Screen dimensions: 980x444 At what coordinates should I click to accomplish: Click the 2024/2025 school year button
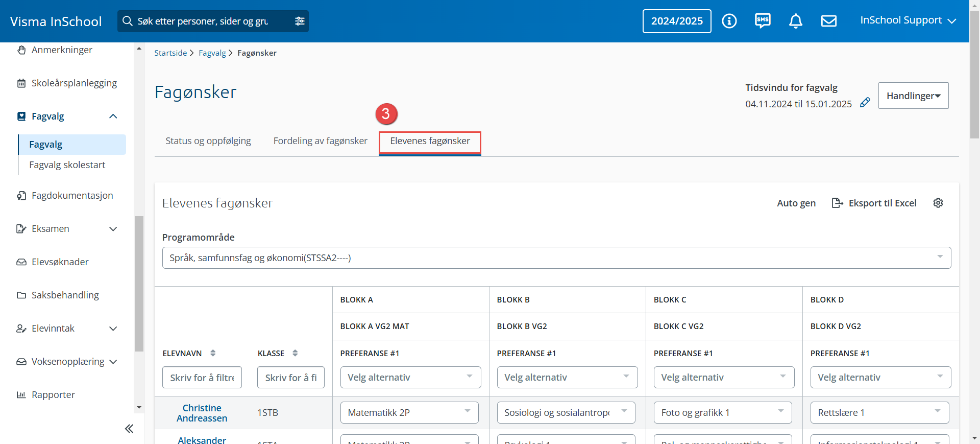677,21
